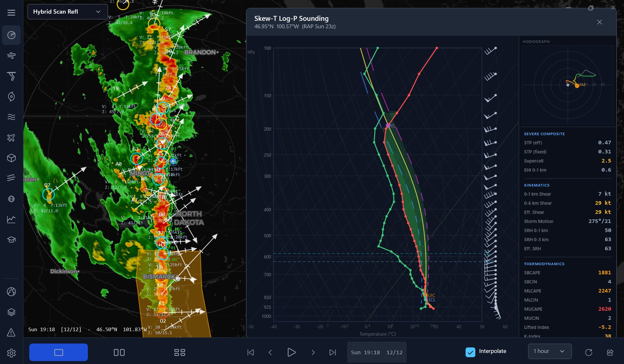Click the share export icon
Screen dimensions: 624x364
pos(610,352)
